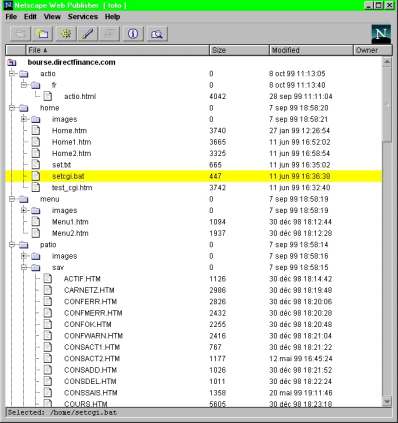The image size is (398, 423).
Task: Click the images folder icon under home
Action: pos(36,119)
